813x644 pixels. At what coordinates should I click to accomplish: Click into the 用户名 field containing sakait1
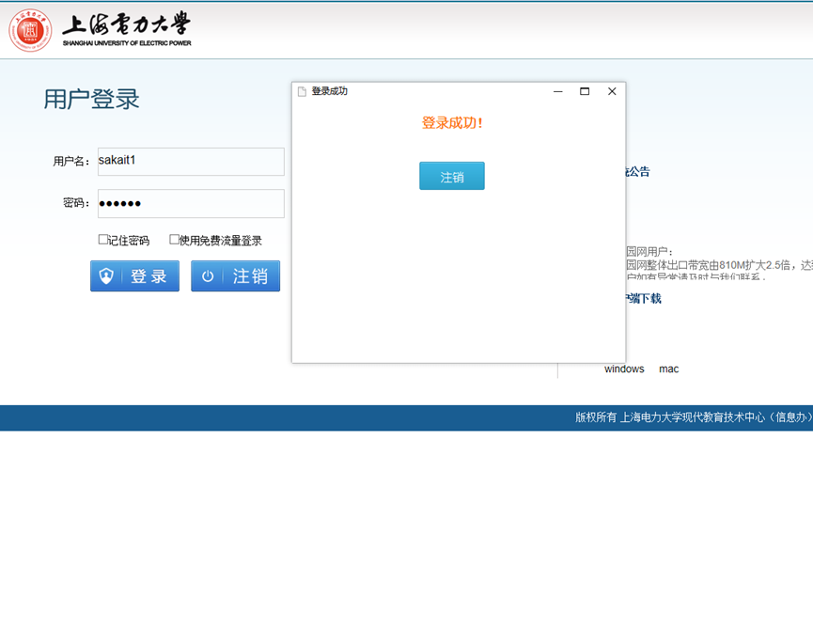click(x=191, y=162)
